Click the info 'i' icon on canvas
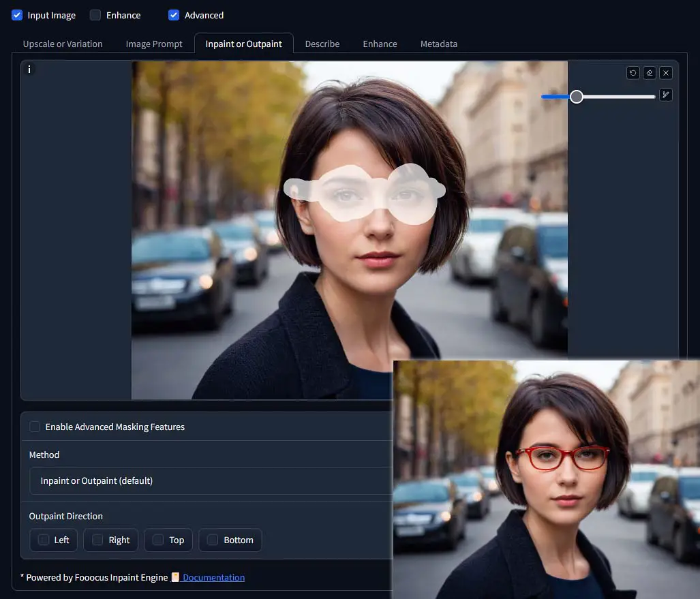Viewport: 700px width, 599px height. (29, 70)
